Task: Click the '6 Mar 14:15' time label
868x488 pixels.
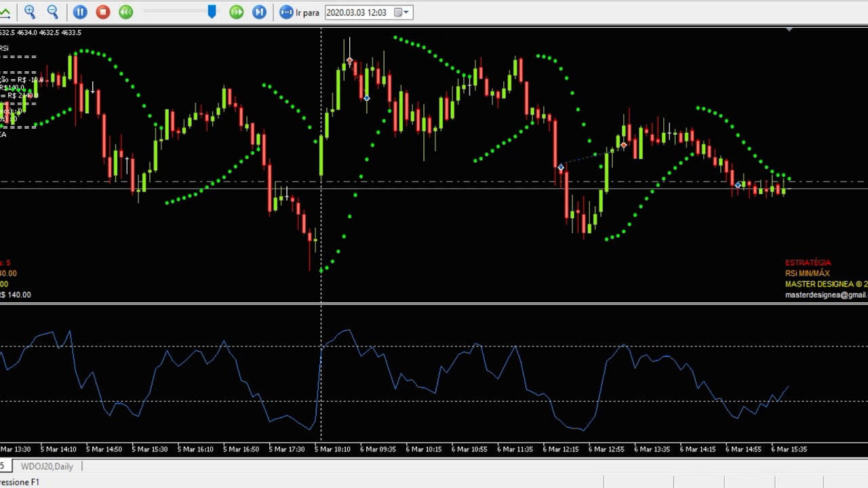Action: click(x=698, y=449)
